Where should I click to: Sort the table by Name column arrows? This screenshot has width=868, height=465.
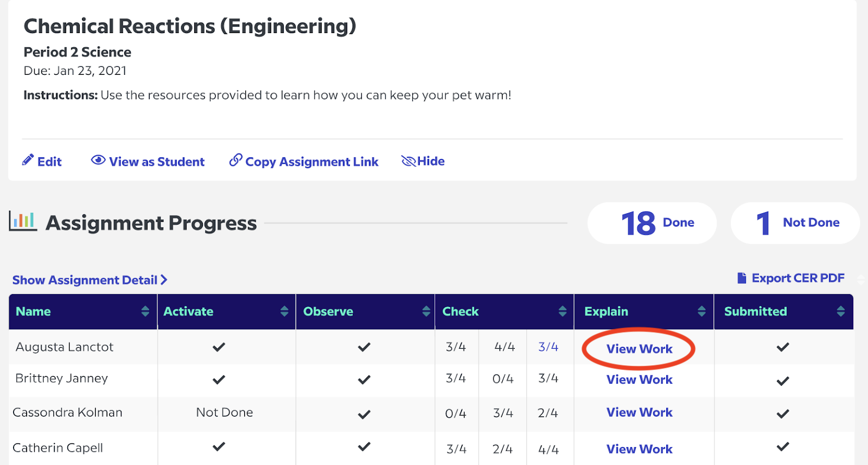[x=145, y=311]
